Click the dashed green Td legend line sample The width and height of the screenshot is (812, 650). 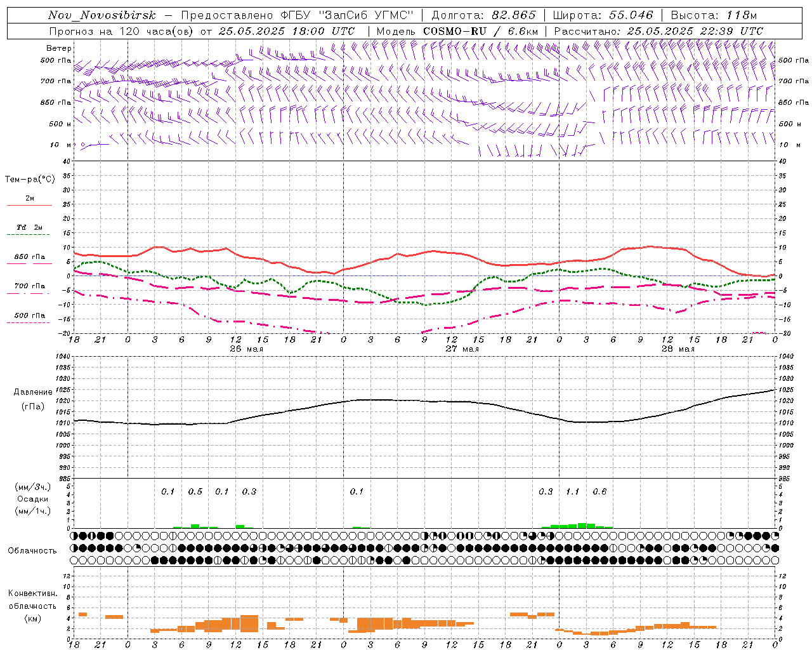point(28,235)
